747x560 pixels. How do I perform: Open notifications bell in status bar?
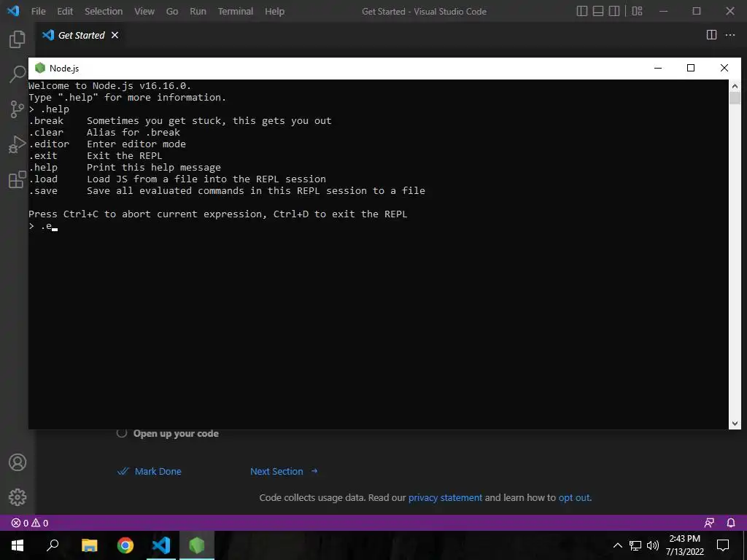click(731, 523)
